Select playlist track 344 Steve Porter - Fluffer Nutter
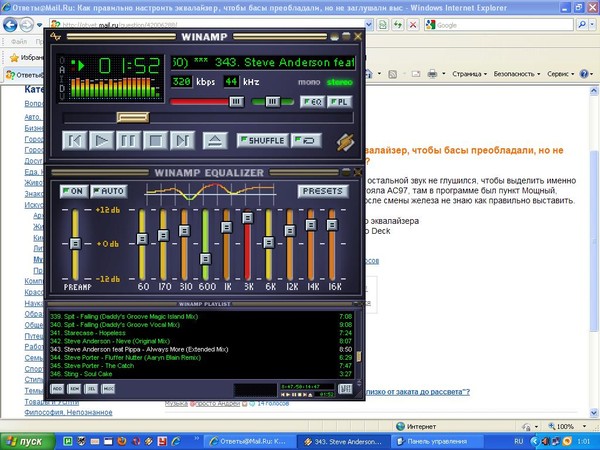 201,357
